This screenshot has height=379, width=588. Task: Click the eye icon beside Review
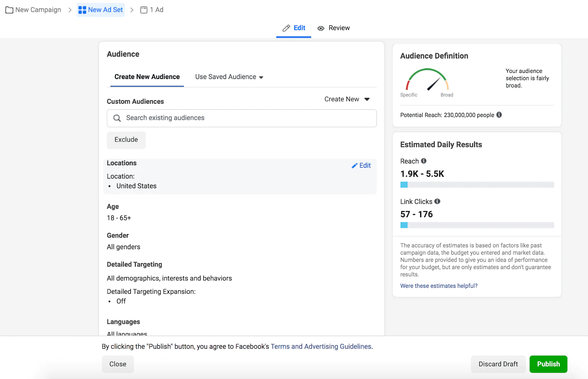[x=321, y=28]
